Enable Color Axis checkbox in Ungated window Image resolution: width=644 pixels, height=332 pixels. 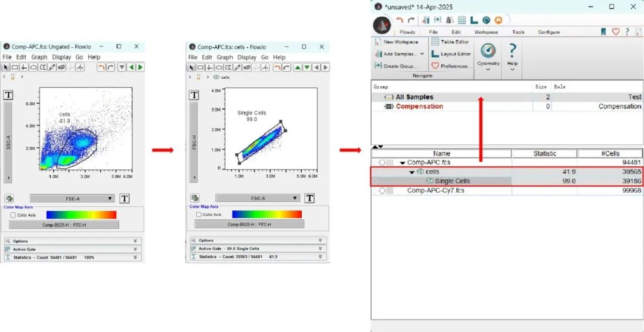(13, 215)
